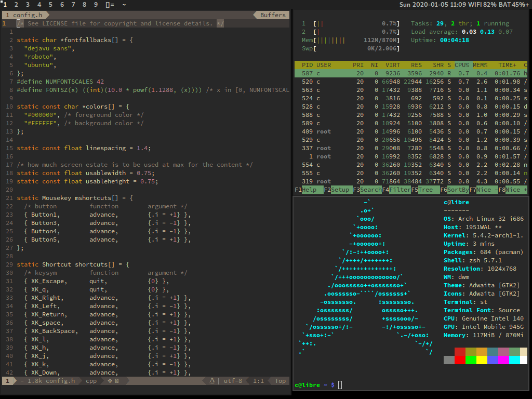Viewport: 532px width, 399px height.
Task: Click the htop Mem usage meter bar
Action: pyautogui.click(x=351, y=40)
